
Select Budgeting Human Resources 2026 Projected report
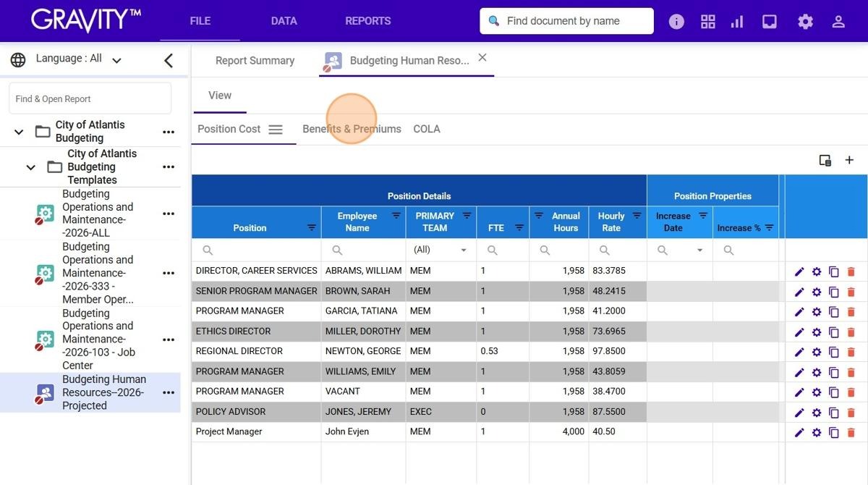coord(90,392)
